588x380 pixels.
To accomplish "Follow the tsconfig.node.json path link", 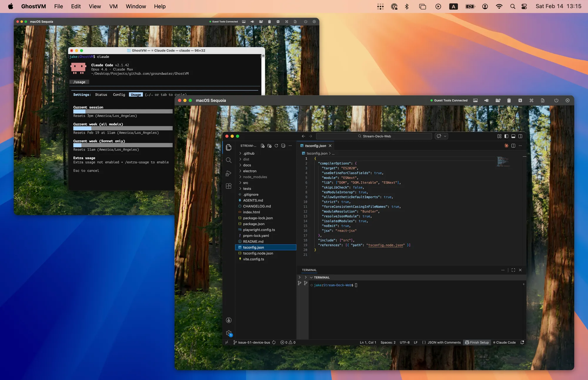I will tap(385, 245).
